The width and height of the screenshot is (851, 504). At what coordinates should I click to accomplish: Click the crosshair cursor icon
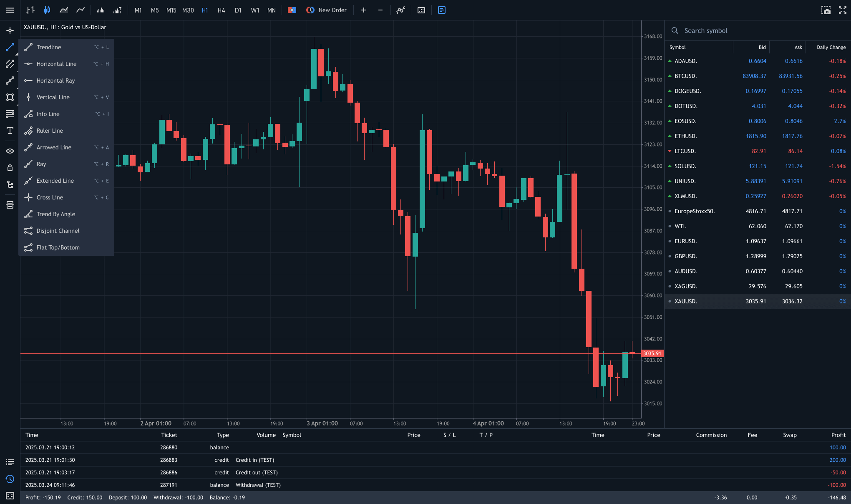tap(10, 30)
